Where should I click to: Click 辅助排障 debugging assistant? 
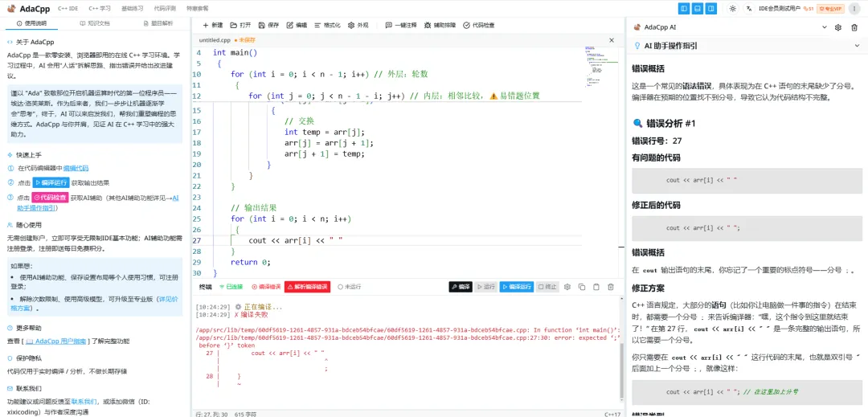point(440,26)
